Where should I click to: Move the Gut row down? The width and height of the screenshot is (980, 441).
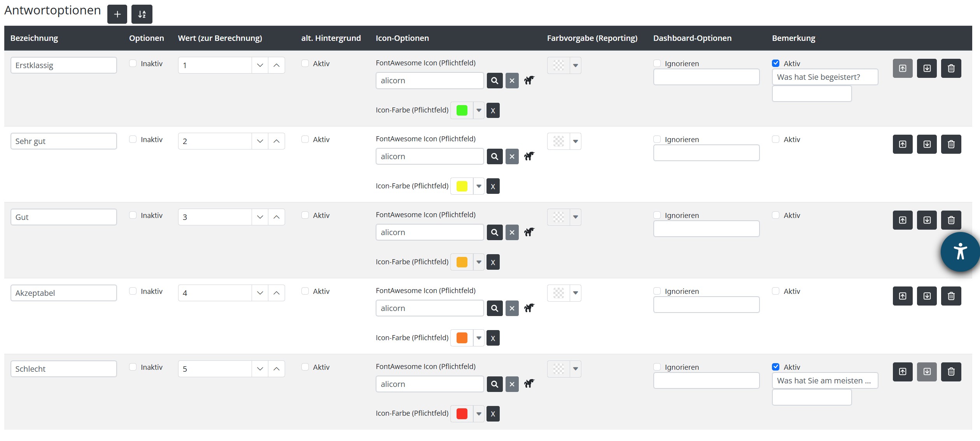click(927, 220)
